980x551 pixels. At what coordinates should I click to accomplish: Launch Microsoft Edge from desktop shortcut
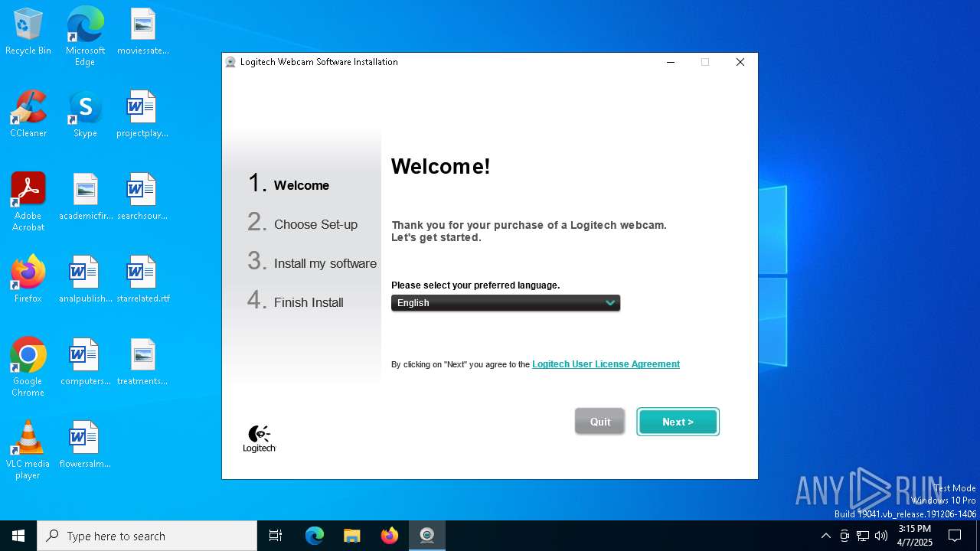[x=85, y=36]
